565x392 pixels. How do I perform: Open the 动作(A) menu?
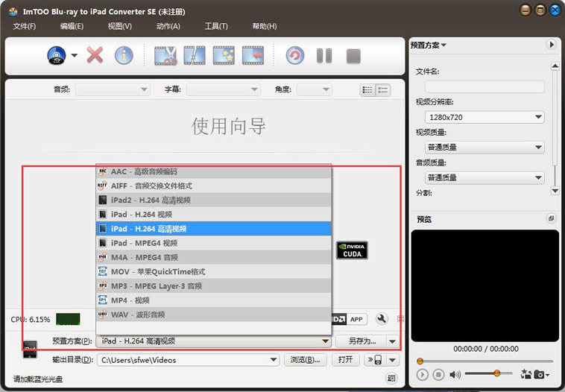pos(168,26)
